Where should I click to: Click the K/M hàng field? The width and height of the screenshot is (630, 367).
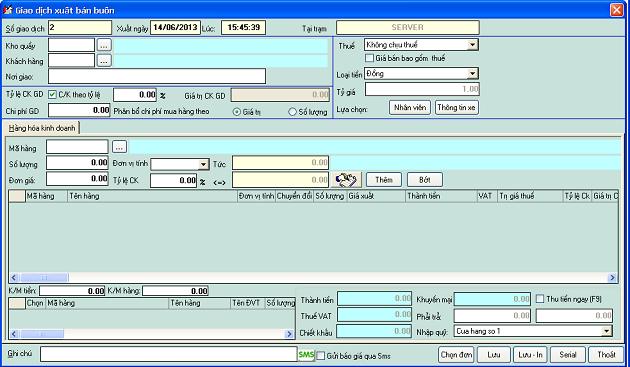[x=176, y=291]
